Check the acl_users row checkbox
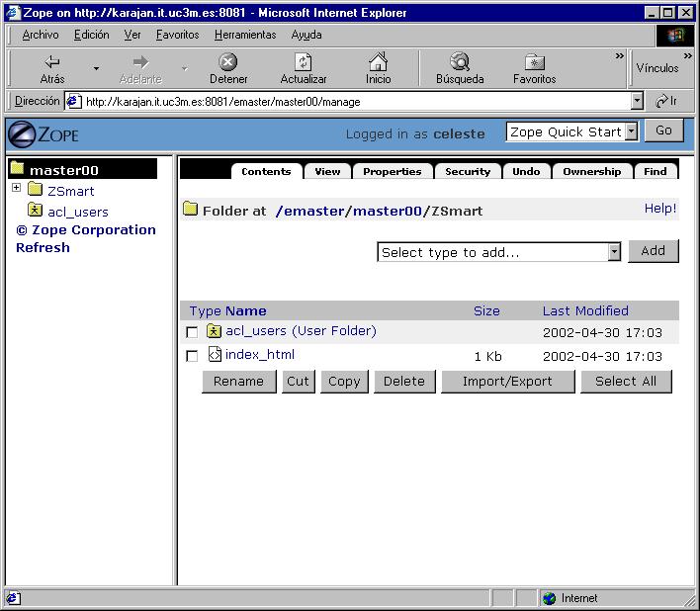The width and height of the screenshot is (700, 611). click(x=192, y=332)
